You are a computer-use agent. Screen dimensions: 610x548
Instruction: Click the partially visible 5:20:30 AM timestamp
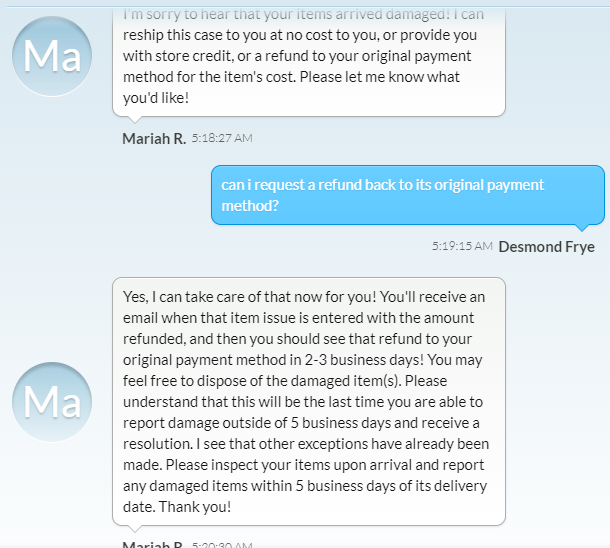222,544
